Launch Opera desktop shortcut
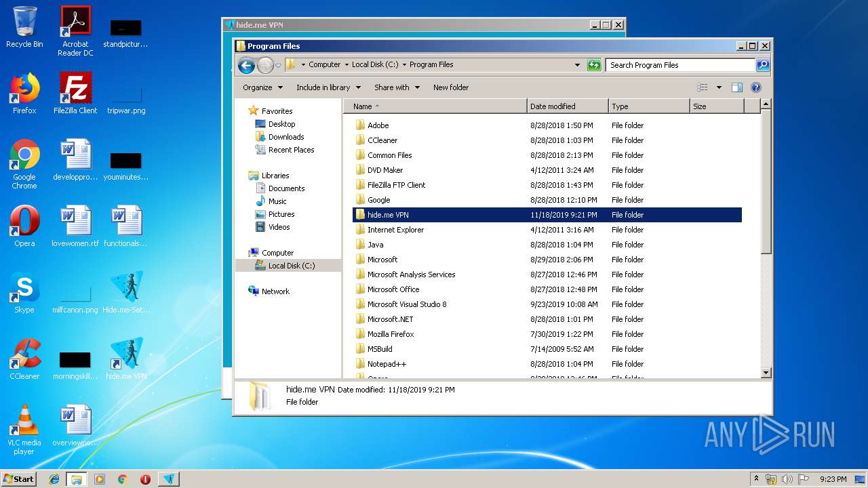Image resolution: width=868 pixels, height=488 pixels. click(24, 226)
